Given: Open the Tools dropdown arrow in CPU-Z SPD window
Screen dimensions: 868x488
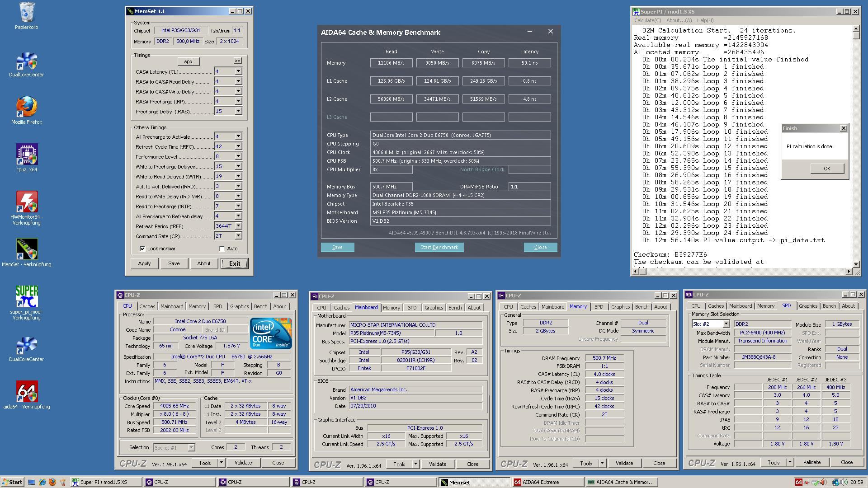Looking at the screenshot, I should [789, 462].
